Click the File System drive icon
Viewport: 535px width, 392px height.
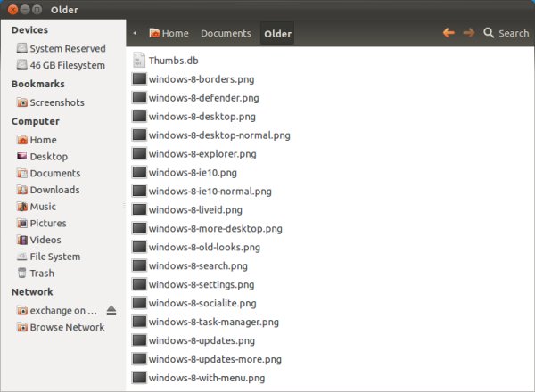click(22, 257)
